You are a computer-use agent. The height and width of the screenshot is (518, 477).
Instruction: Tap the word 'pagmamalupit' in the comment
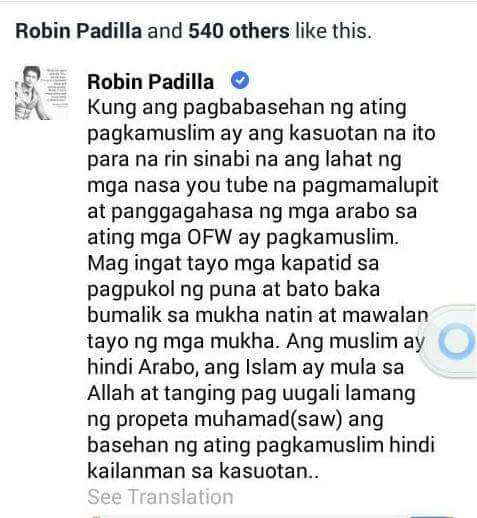pos(370,185)
